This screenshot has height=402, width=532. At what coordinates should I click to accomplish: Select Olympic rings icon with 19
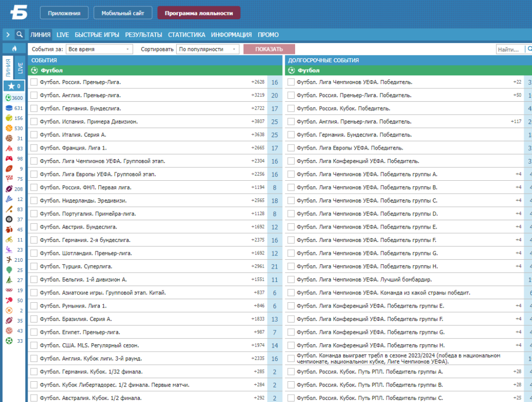coord(9,290)
